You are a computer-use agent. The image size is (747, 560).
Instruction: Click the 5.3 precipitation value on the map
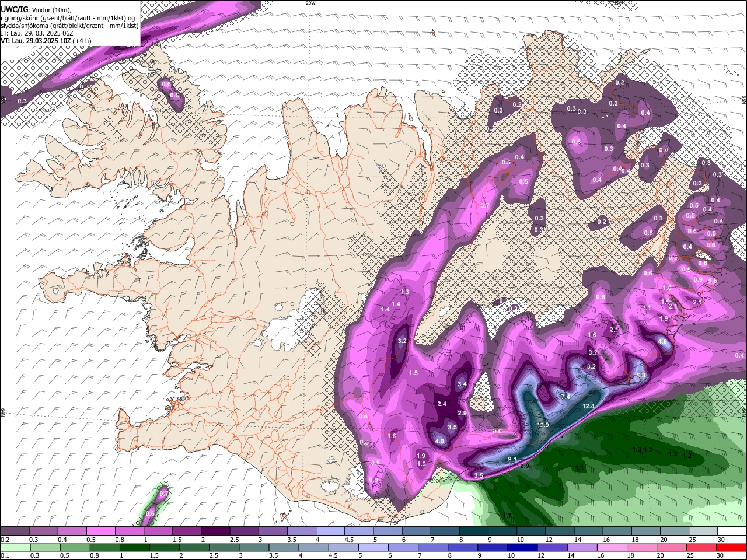tap(640, 375)
